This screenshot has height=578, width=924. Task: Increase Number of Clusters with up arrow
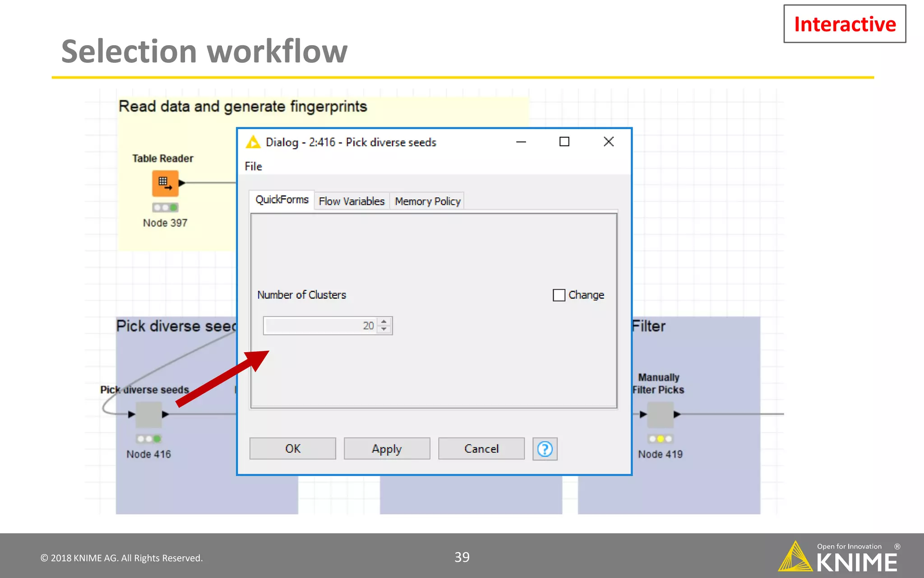click(384, 322)
